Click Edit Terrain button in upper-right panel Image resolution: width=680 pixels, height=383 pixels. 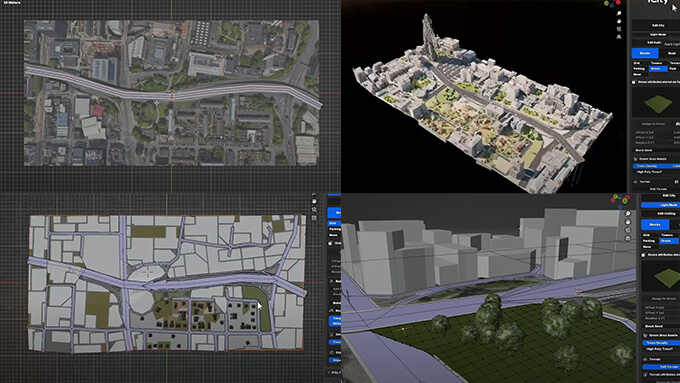(x=656, y=189)
